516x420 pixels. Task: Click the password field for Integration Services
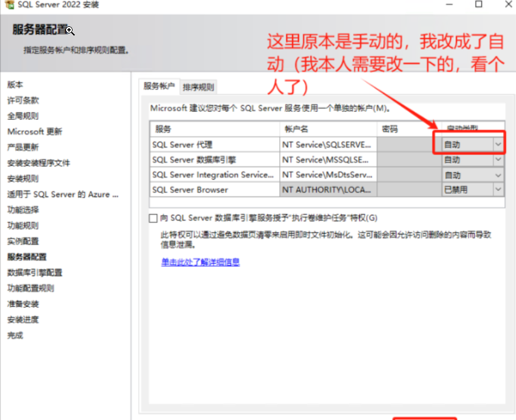pos(409,175)
